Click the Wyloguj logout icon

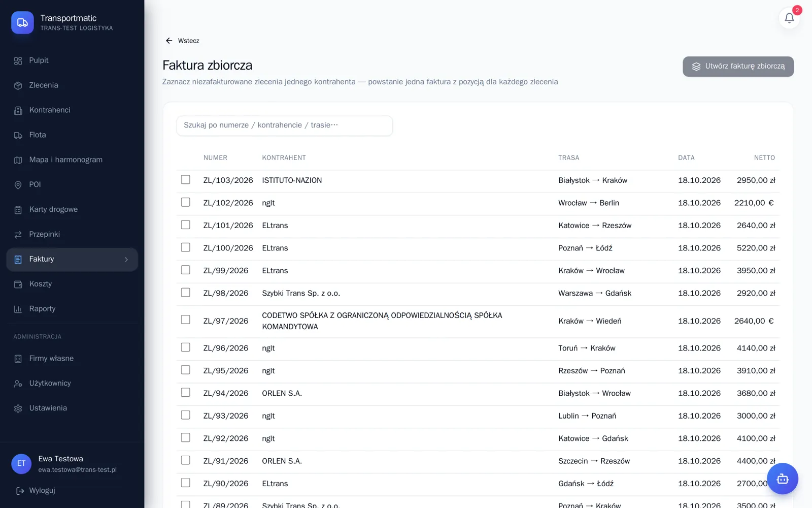point(20,491)
